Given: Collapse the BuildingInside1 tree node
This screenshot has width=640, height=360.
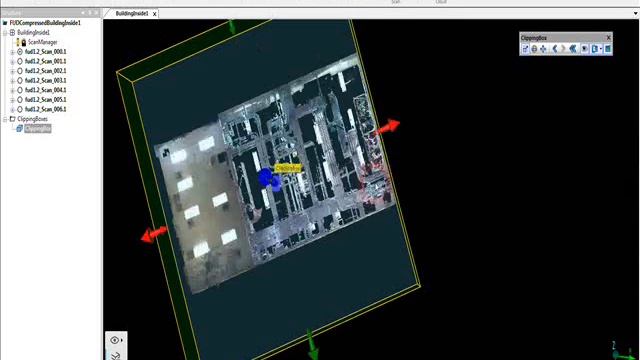Looking at the screenshot, I should (x=5, y=32).
